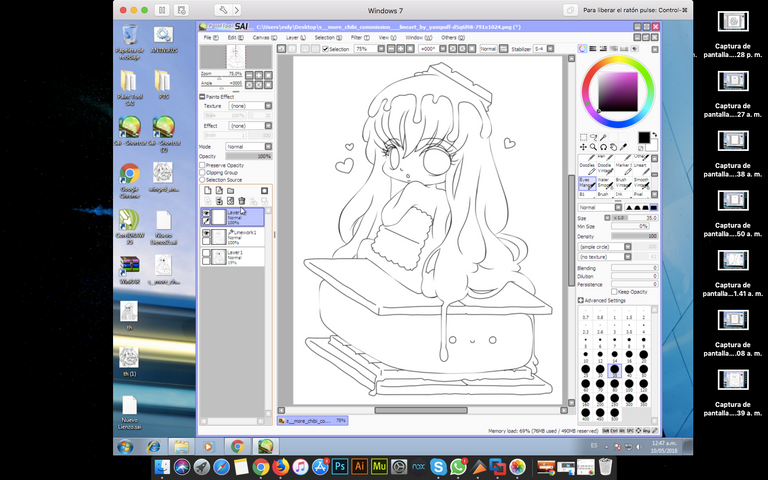The width and height of the screenshot is (768, 480).
Task: Open the Edit menu
Action: [x=236, y=38]
